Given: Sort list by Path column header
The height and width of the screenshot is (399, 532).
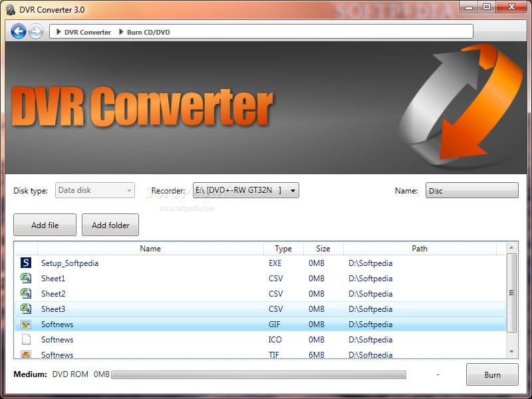Looking at the screenshot, I should tap(420, 249).
